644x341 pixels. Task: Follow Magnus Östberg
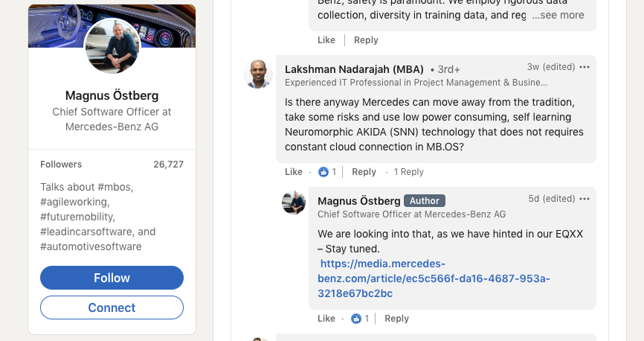[112, 278]
